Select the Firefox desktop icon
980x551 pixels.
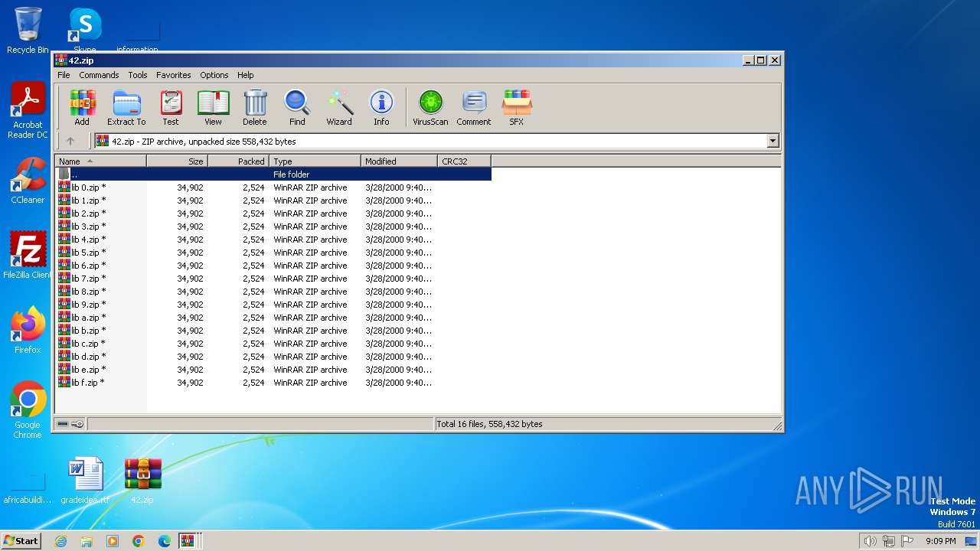point(28,330)
